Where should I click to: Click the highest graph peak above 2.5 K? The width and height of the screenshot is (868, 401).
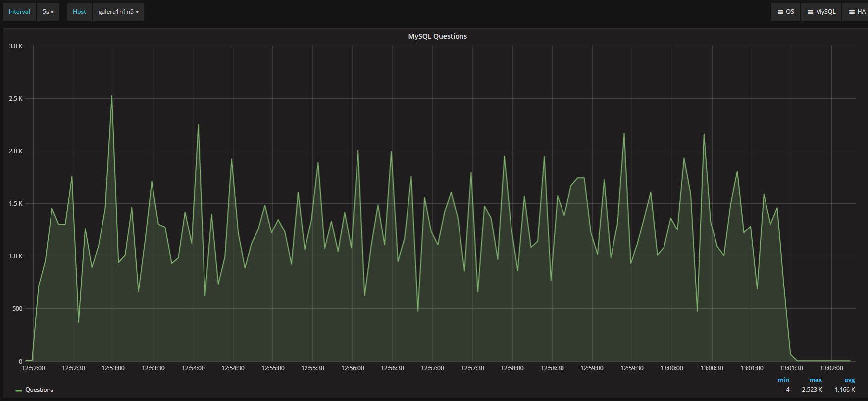111,96
